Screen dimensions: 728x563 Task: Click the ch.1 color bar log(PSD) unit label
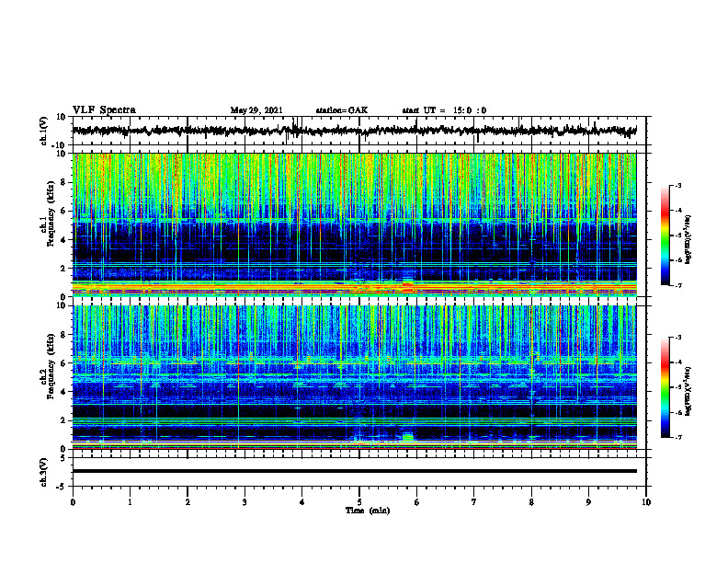688,240
